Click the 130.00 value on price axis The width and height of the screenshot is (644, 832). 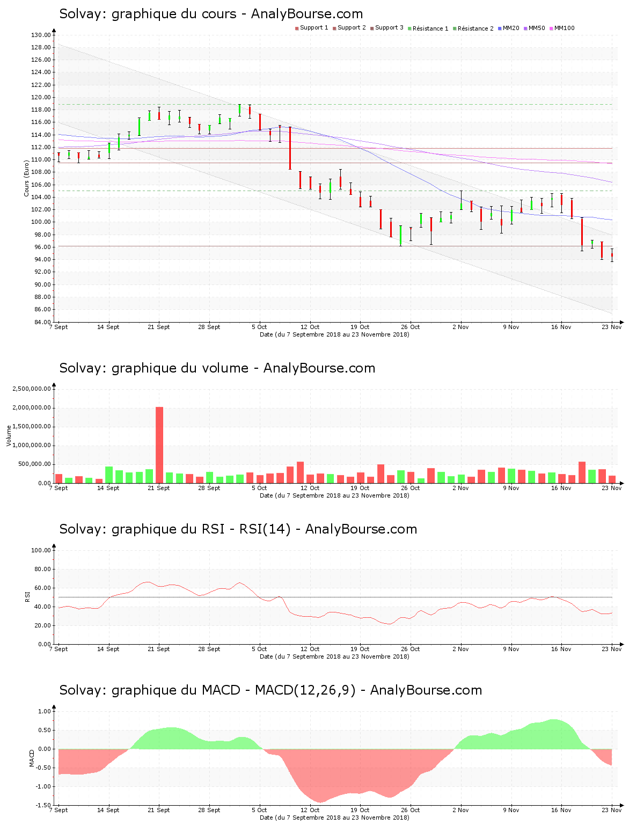41,35
